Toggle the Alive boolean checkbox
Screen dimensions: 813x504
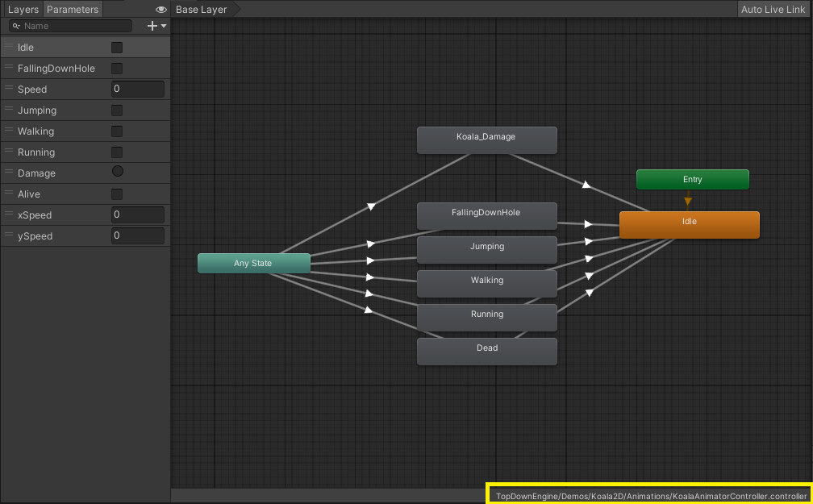(x=117, y=194)
